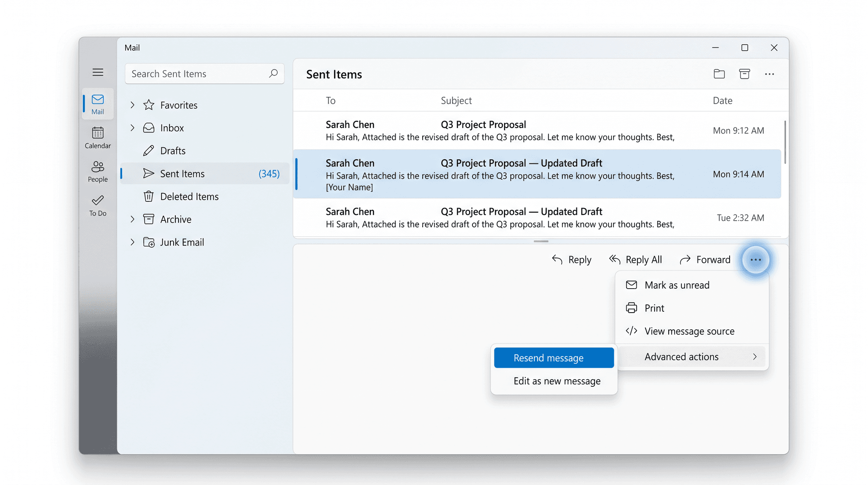Select the Drafts folder
The height and width of the screenshot is (485, 868).
(172, 151)
